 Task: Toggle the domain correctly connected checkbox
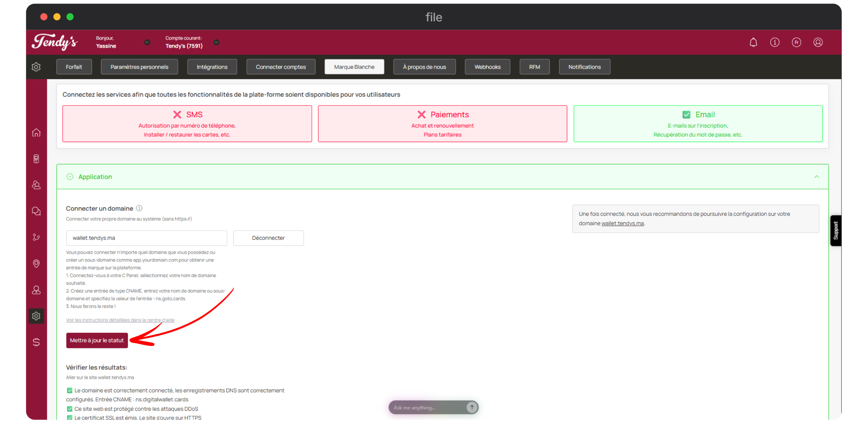click(x=70, y=391)
